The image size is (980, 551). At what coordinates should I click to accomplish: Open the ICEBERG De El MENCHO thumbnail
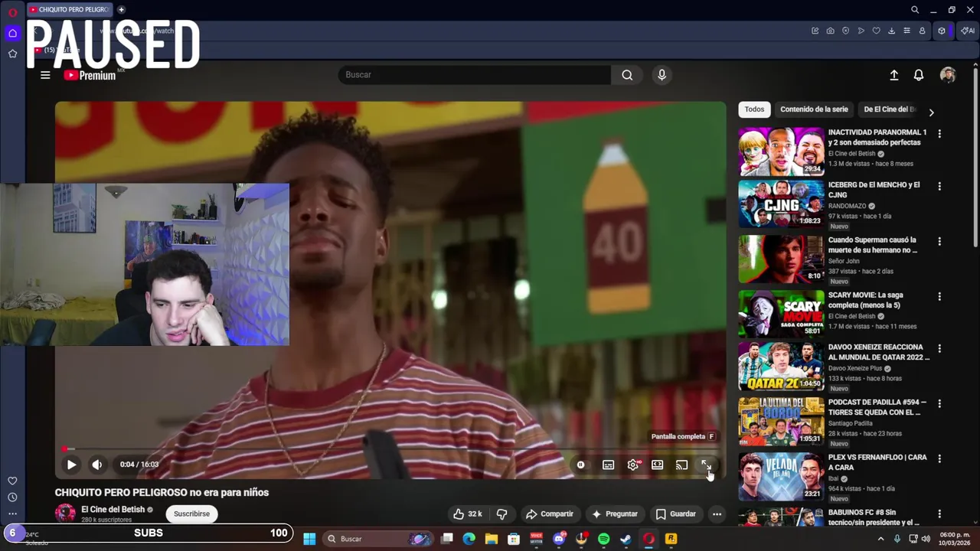click(x=781, y=204)
